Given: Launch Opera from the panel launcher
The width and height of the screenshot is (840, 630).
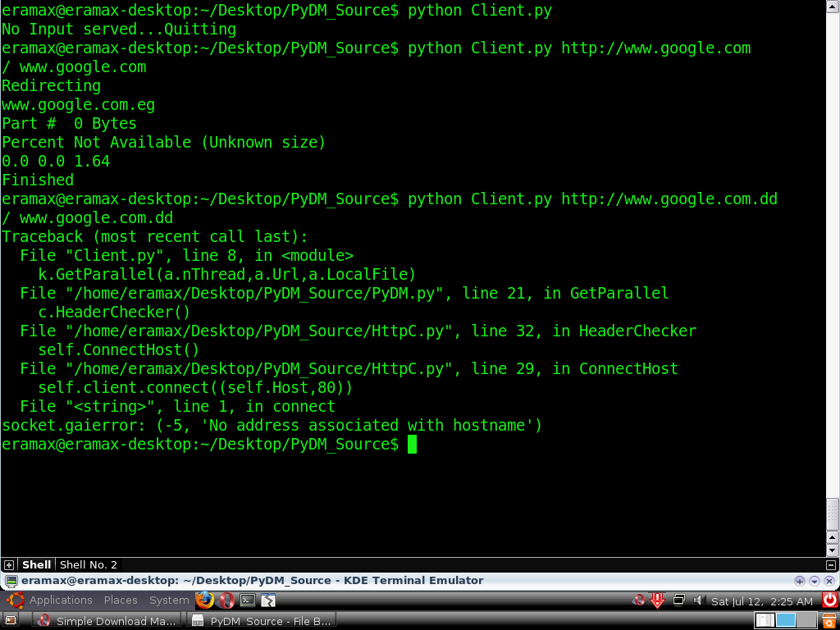Looking at the screenshot, I should (226, 600).
